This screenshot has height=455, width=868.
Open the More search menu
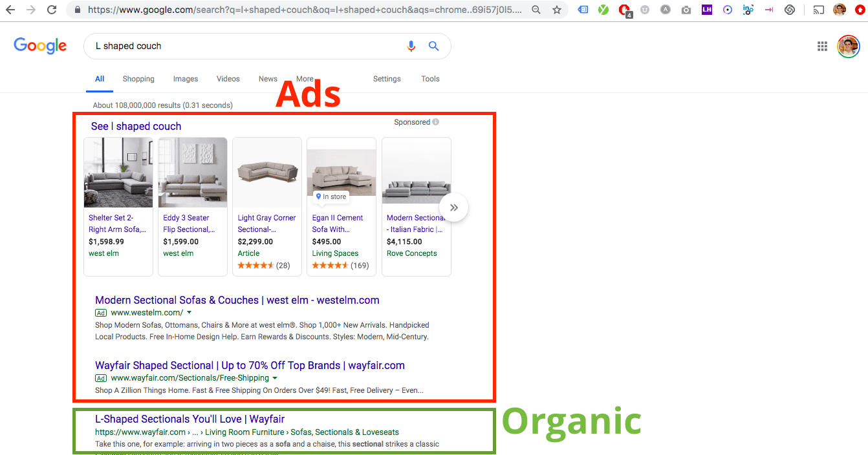(x=305, y=79)
